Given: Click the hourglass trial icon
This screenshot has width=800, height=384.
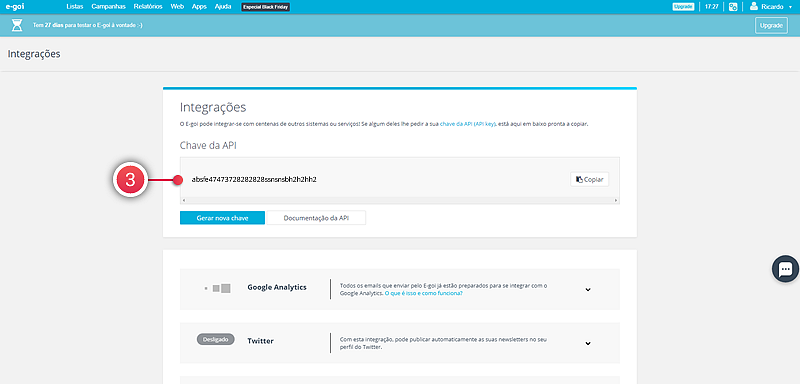Looking at the screenshot, I should point(17,25).
